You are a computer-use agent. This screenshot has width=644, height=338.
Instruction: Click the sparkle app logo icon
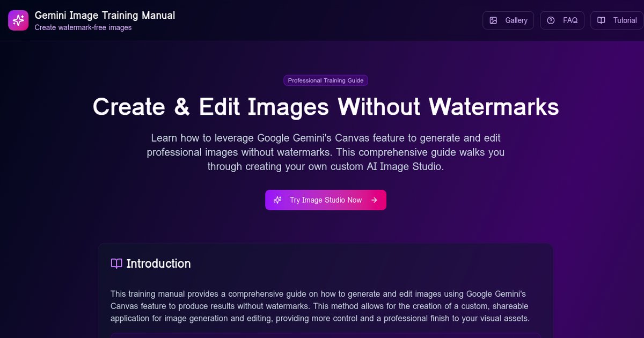click(18, 20)
